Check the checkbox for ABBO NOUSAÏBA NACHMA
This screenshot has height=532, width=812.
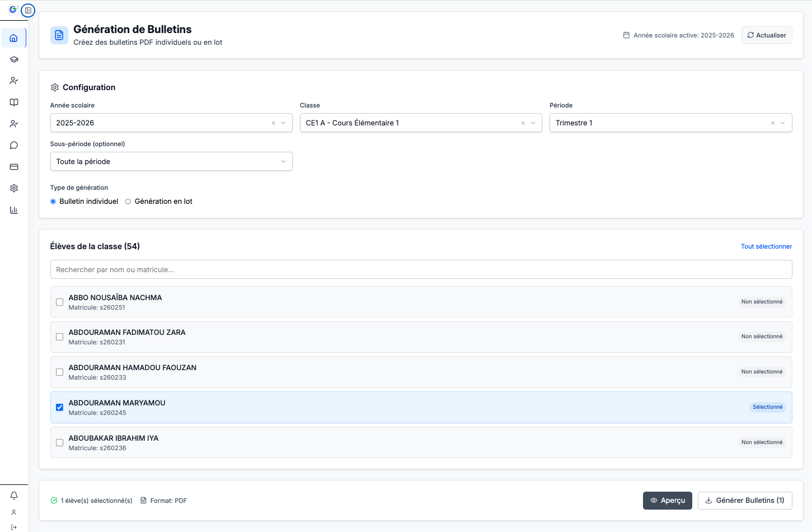pyautogui.click(x=59, y=302)
